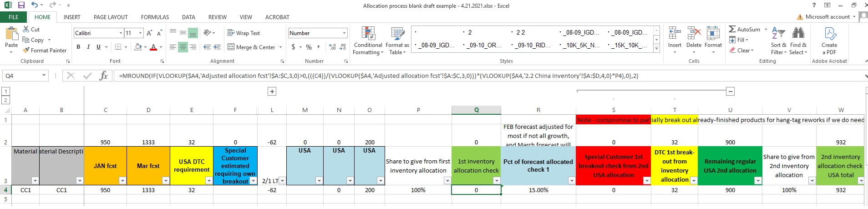Open the JAN fcst column filter dropdown
The width and height of the screenshot is (868, 209).
click(x=122, y=181)
